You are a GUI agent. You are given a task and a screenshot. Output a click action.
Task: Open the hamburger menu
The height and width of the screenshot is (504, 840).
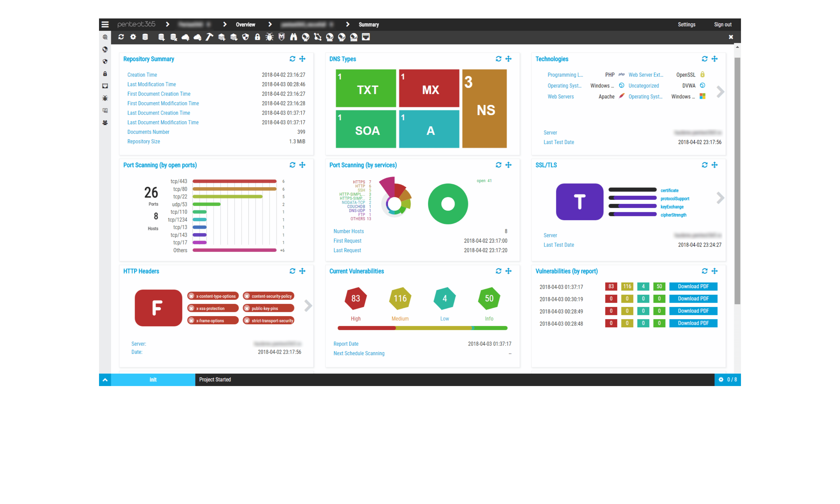point(105,24)
